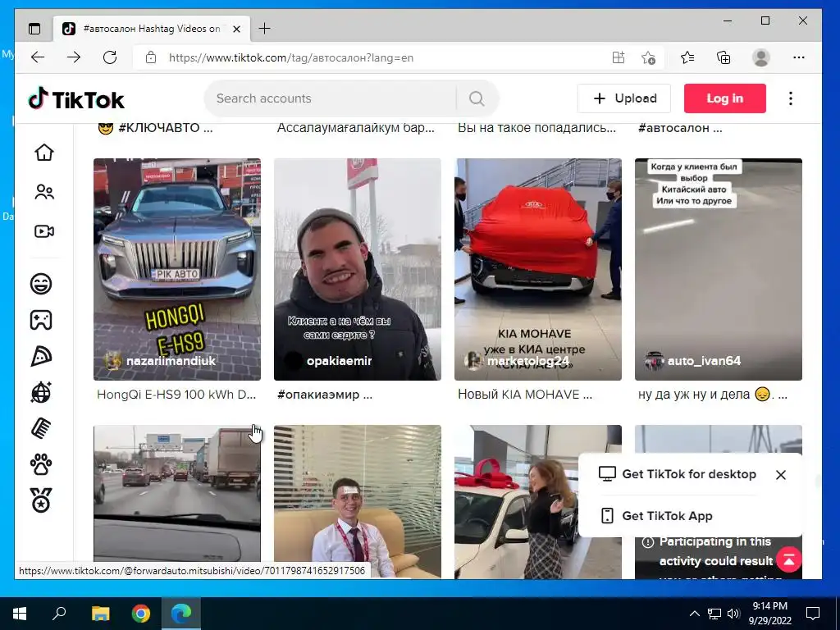840x630 pixels.
Task: Click the '#автосалон' caption in top row
Action: tap(680, 128)
